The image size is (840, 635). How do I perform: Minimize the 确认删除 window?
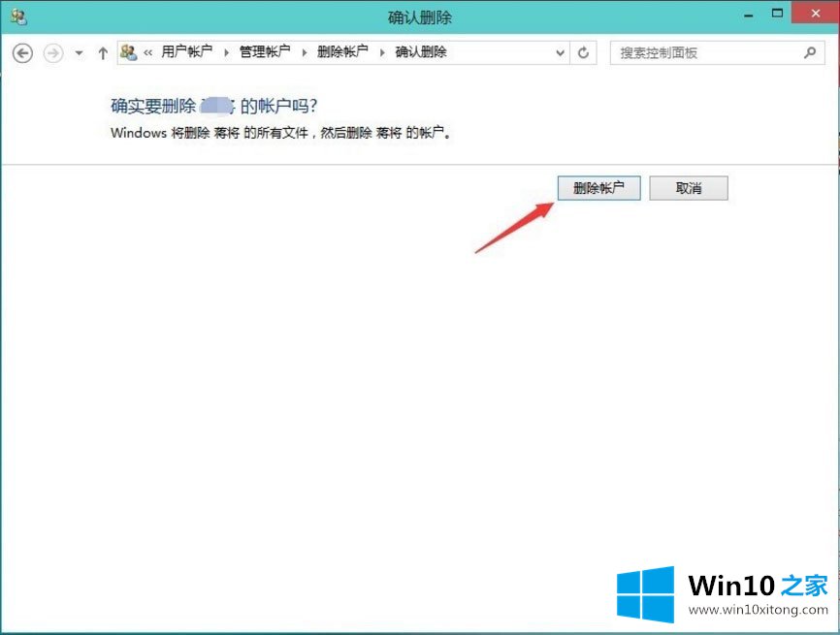click(749, 15)
